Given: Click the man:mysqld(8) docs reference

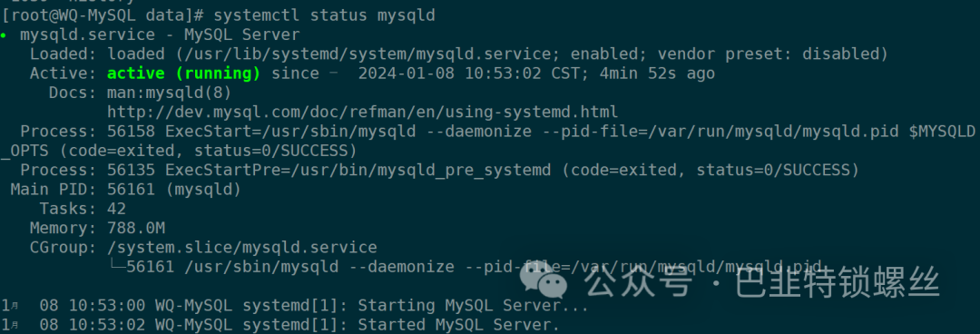Looking at the screenshot, I should pos(170,93).
